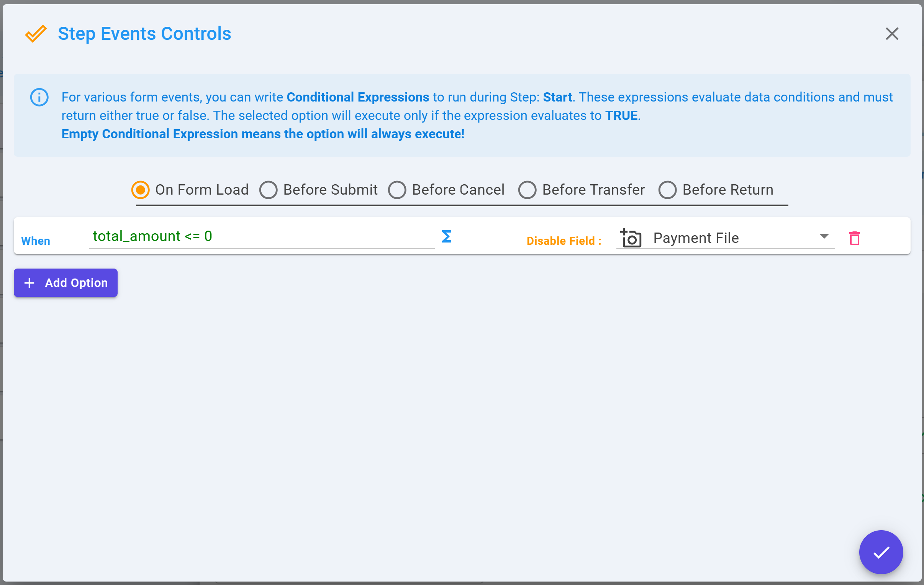Select the On Form Load radio

click(x=141, y=190)
